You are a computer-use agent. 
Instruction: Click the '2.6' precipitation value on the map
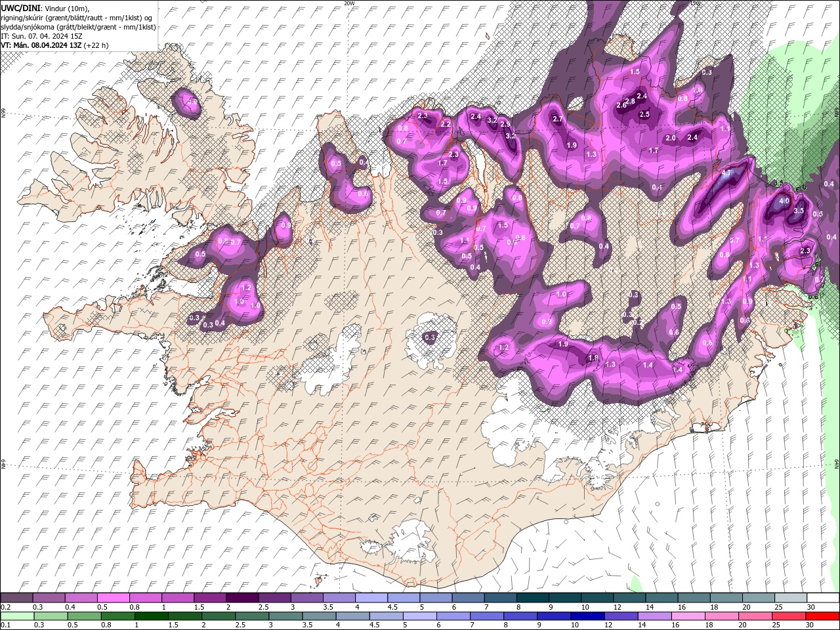pyautogui.click(x=621, y=106)
